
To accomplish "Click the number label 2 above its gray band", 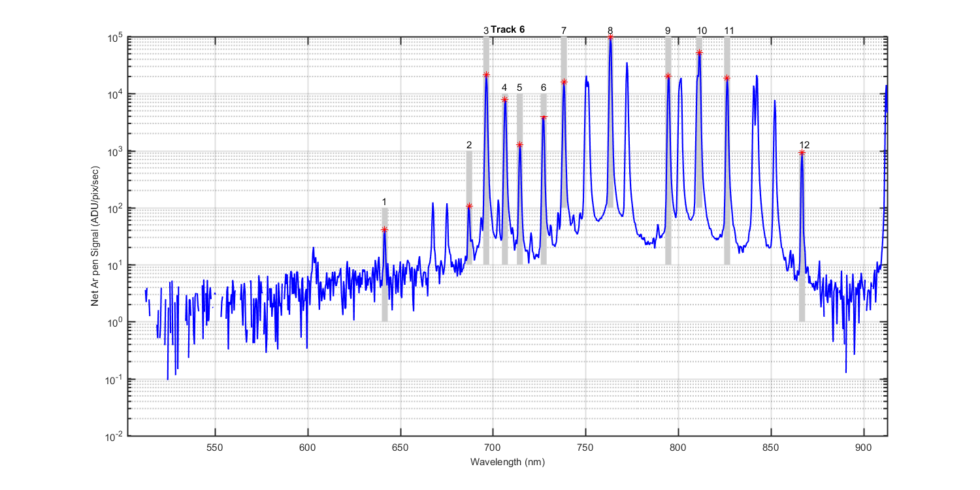I will coord(469,144).
